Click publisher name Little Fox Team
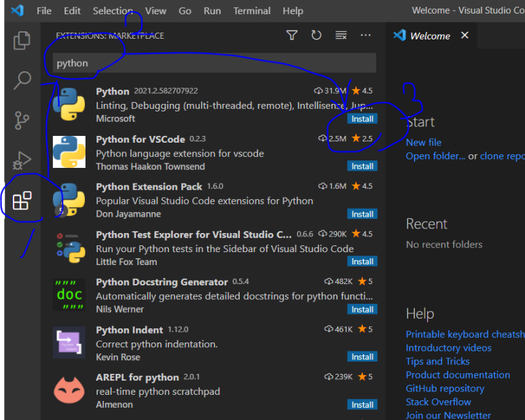This screenshot has height=420, width=525. click(126, 262)
